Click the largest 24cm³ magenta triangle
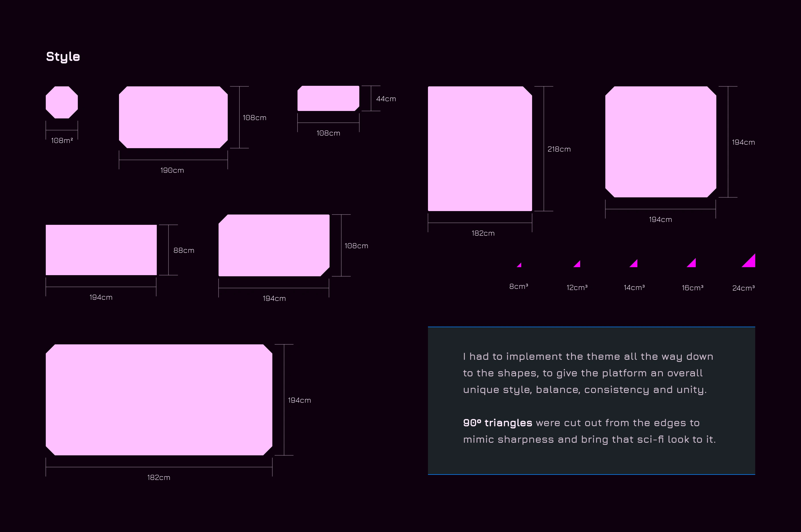 pos(750,262)
